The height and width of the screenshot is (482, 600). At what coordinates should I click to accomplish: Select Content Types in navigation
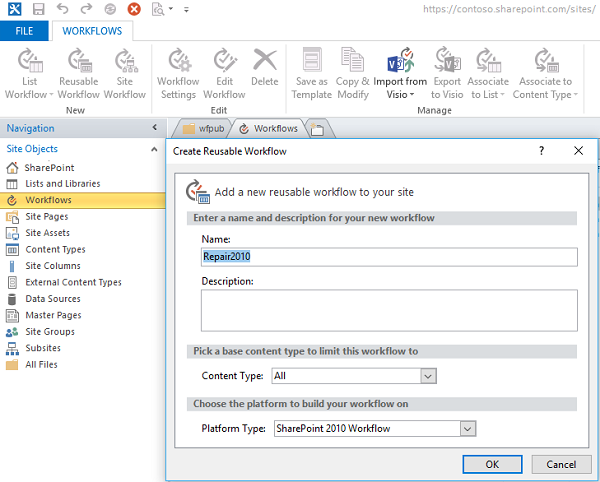(55, 249)
